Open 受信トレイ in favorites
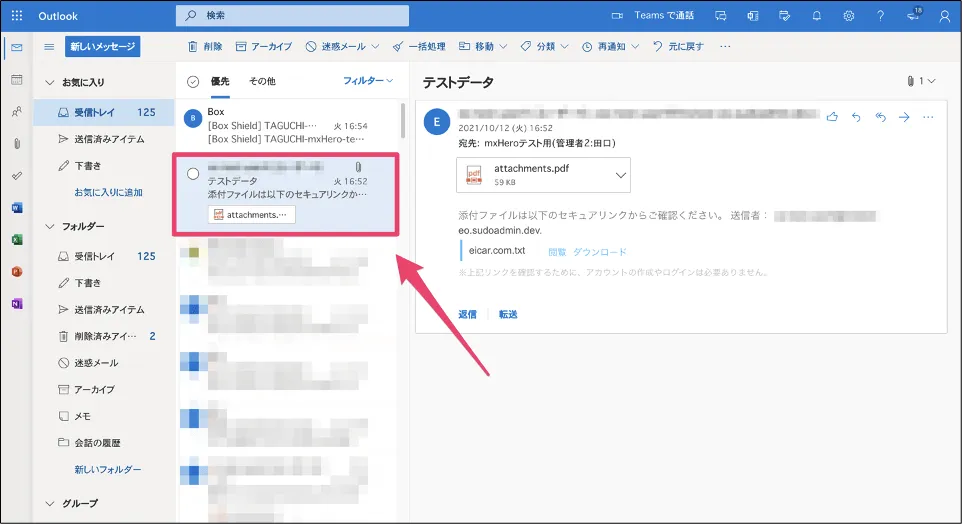 click(x=104, y=112)
